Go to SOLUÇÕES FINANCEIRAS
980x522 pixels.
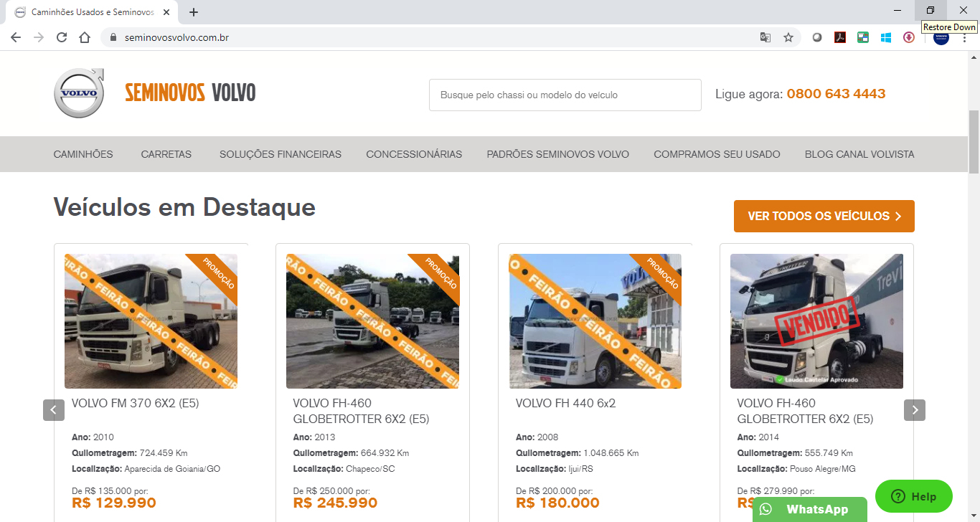coord(281,154)
